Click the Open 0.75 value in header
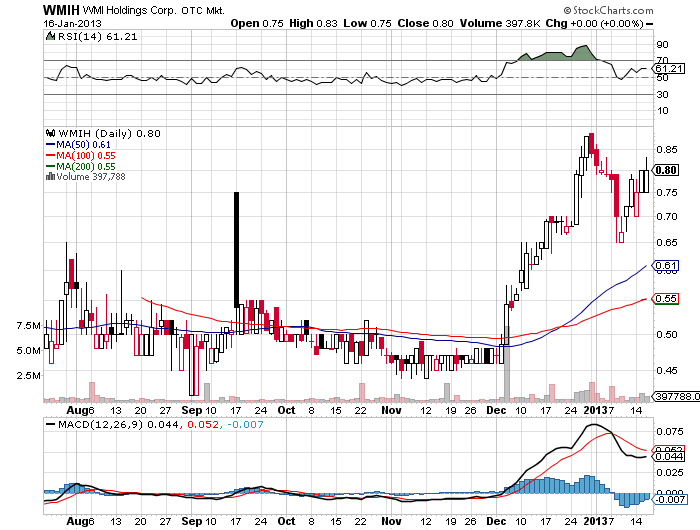 257,23
